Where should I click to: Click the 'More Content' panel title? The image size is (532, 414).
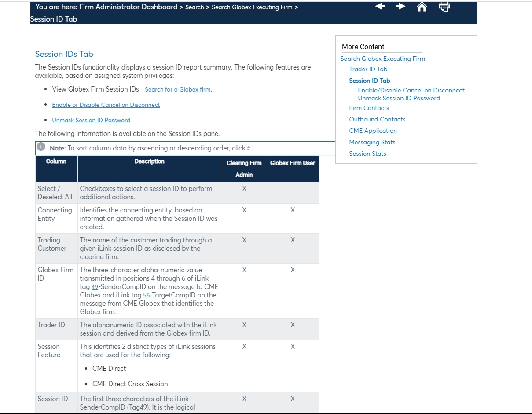(x=363, y=47)
